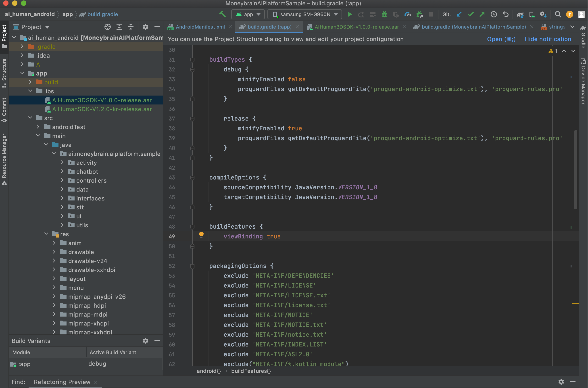
Task: Click the lightbulb on line 49
Action: [201, 235]
